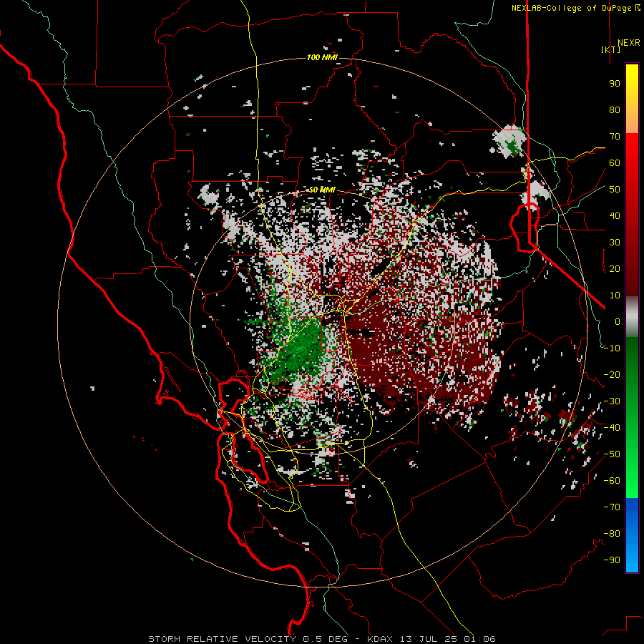Click the 50 NMI range ring label
This screenshot has height=644, width=644.
pyautogui.click(x=322, y=190)
